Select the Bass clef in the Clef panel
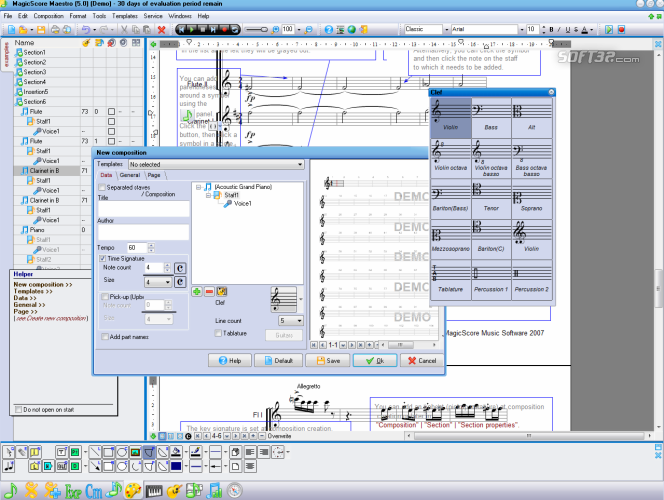This screenshot has width=664, height=500. pyautogui.click(x=491, y=118)
